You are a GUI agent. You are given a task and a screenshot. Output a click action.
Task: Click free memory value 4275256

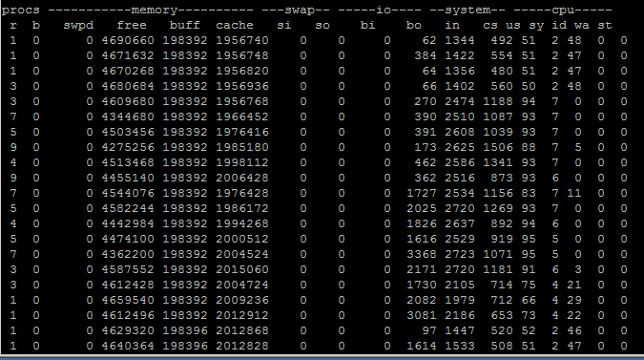[128, 147]
